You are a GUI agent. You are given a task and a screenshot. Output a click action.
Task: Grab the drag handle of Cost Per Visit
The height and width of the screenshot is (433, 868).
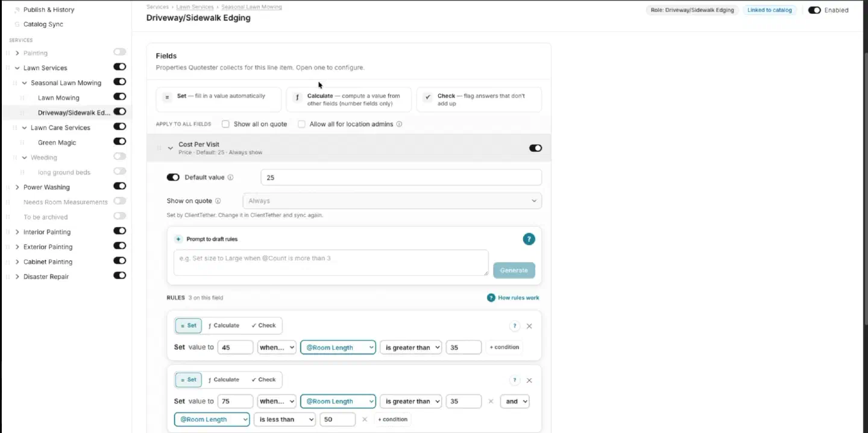159,148
